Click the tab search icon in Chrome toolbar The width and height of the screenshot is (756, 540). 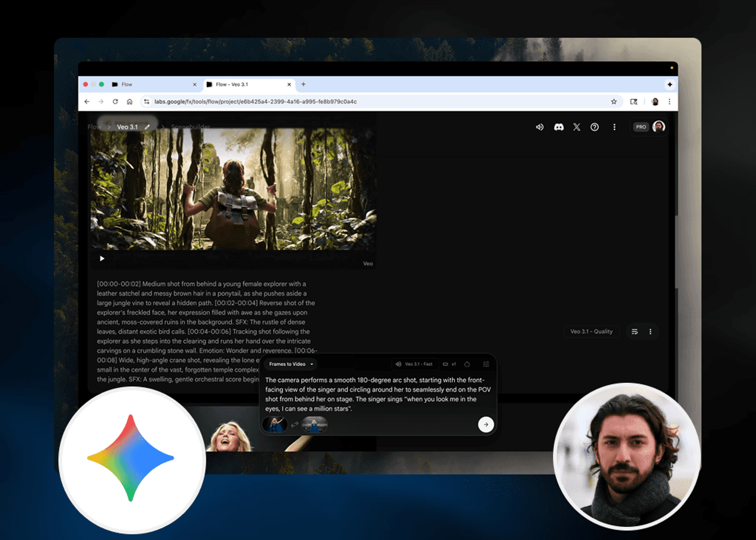634,101
